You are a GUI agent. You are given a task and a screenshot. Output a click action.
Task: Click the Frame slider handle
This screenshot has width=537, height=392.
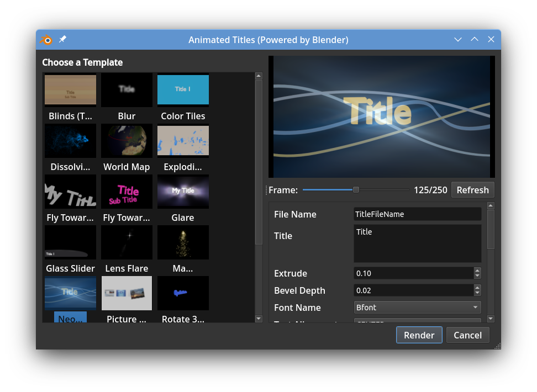click(356, 190)
